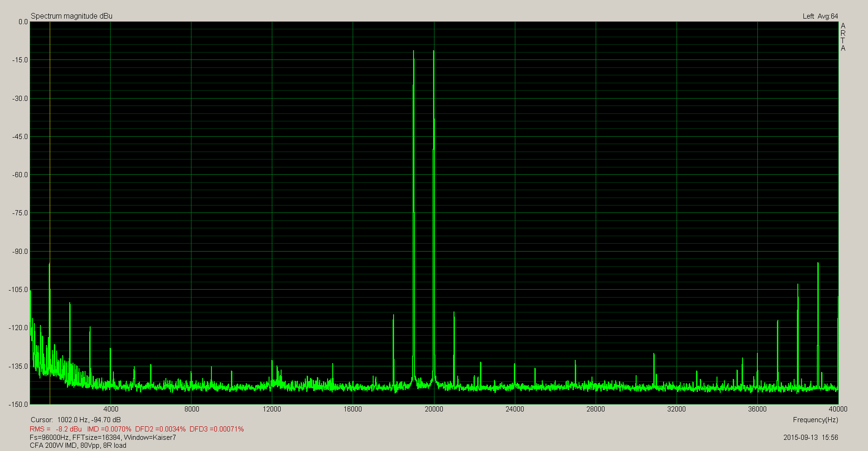Click the 20000 Hz x-axis label

click(x=434, y=409)
